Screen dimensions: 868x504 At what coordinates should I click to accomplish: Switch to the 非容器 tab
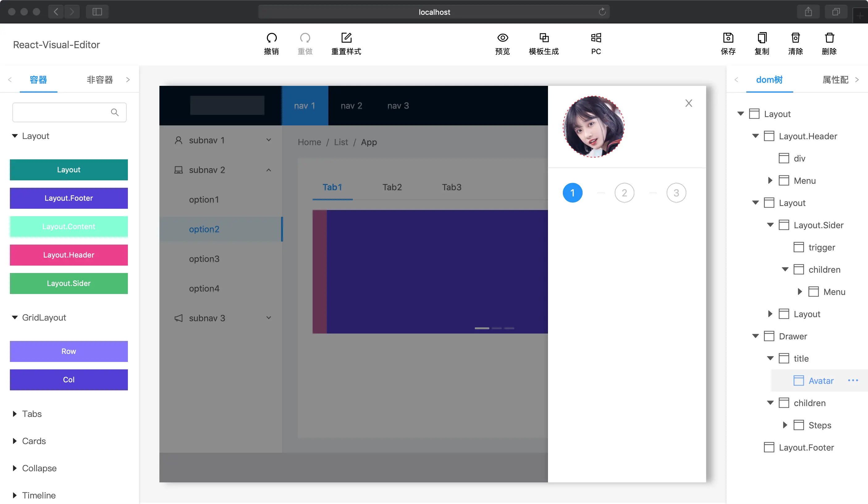(x=99, y=80)
